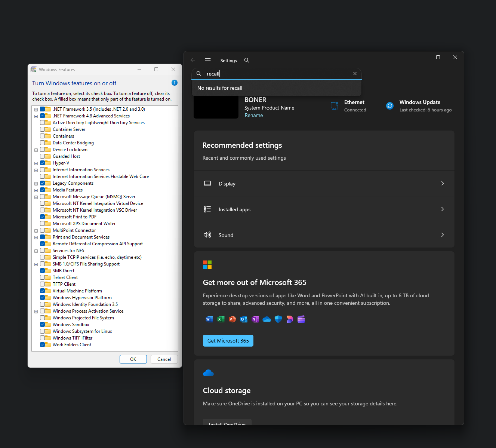The width and height of the screenshot is (496, 448).
Task: Click the Windows Update sync icon
Action: tap(390, 106)
